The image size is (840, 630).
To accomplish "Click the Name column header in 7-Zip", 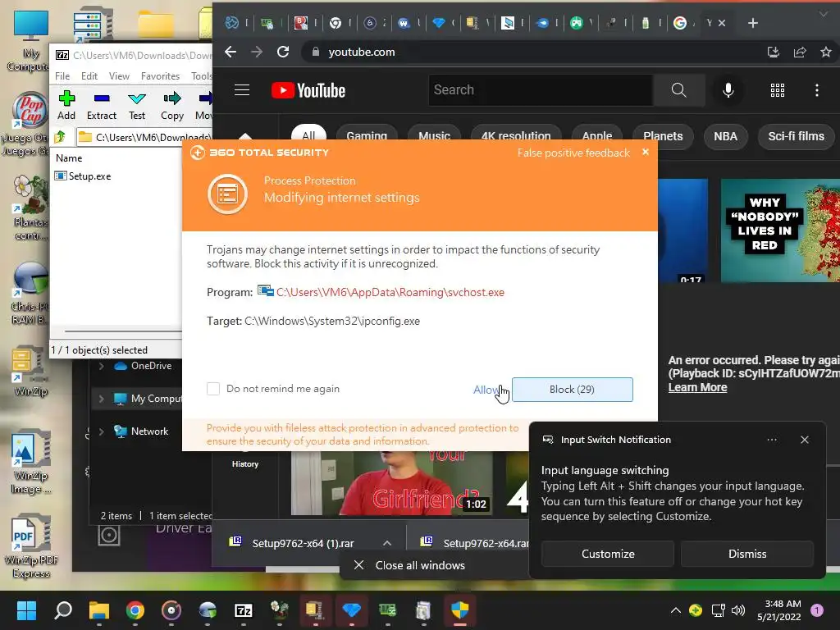I will tap(69, 158).
